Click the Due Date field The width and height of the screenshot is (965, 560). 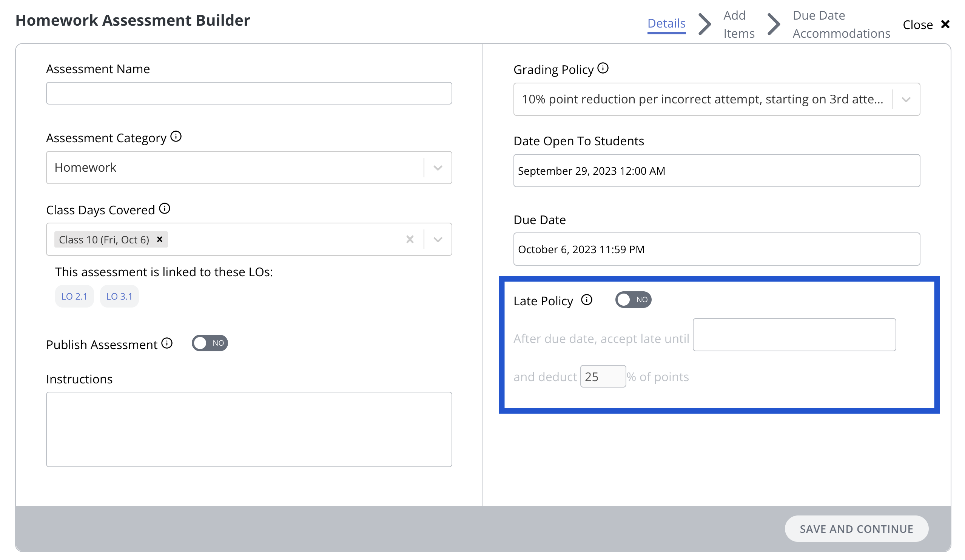[x=717, y=249]
